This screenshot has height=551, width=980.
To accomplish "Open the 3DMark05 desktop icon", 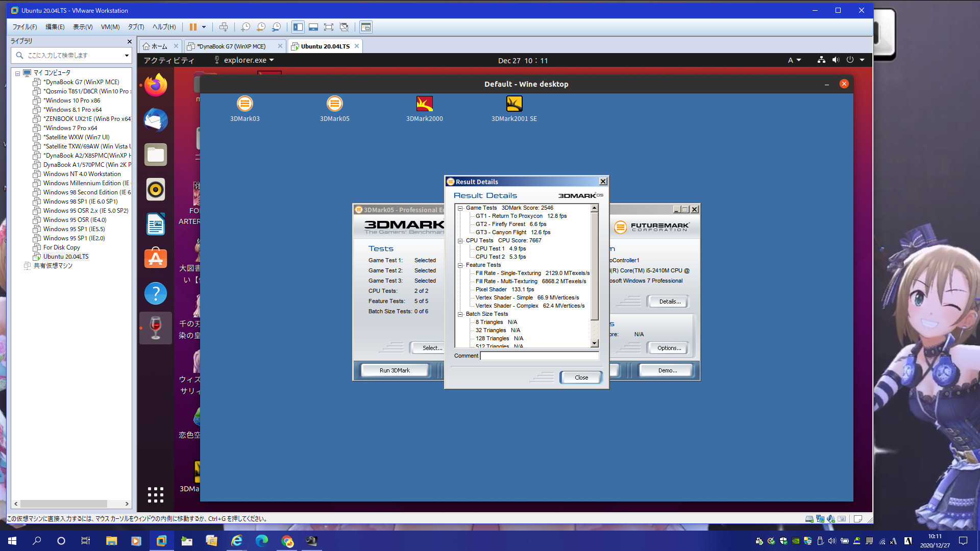I will point(335,109).
